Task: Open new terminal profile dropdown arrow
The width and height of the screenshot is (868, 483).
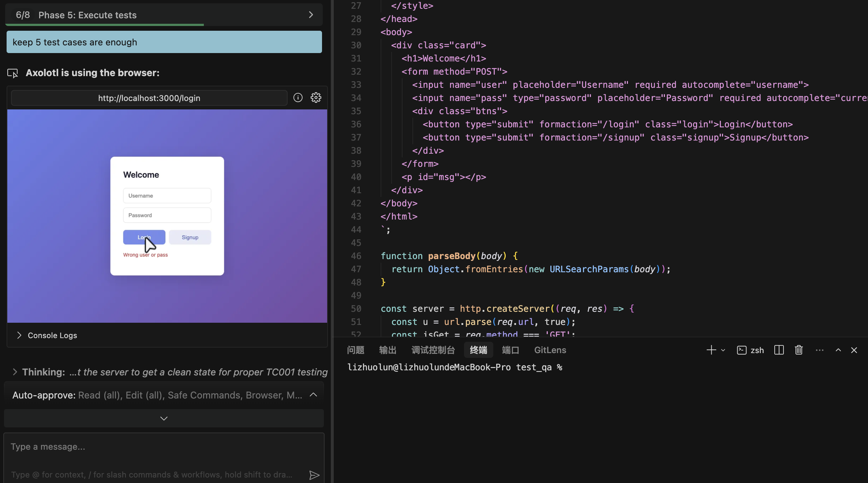Action: point(723,350)
